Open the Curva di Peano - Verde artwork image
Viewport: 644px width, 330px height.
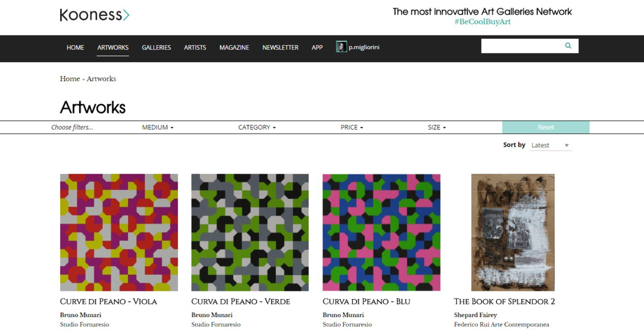point(250,232)
